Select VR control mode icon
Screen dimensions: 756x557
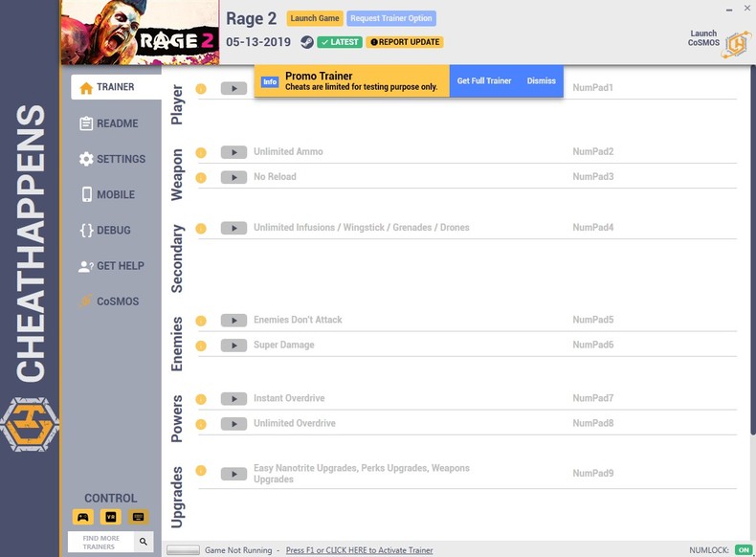[x=110, y=517]
